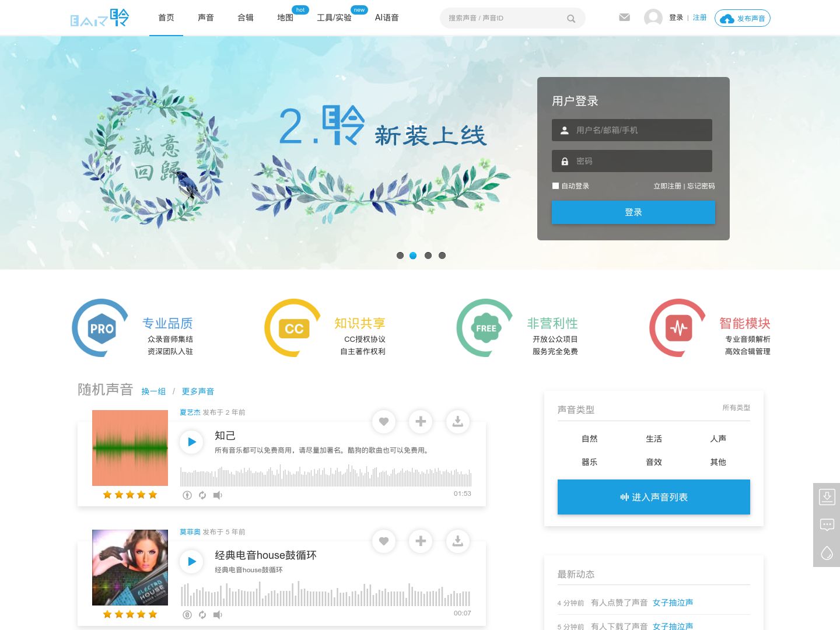This screenshot has width=840, height=630.
Task: Toggle volume icon for 知己
Action: coord(218,495)
